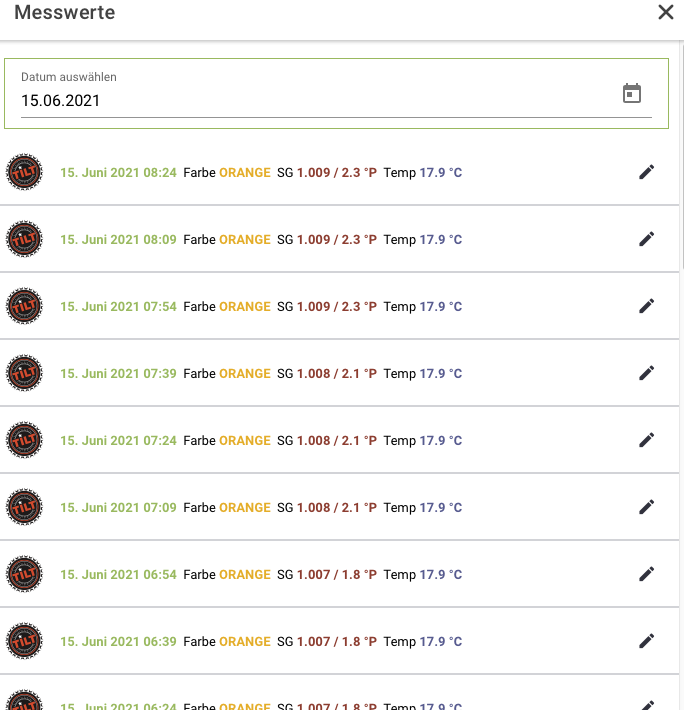684x710 pixels.
Task: Click pencil icon for 06:54 reading
Action: coord(647,574)
